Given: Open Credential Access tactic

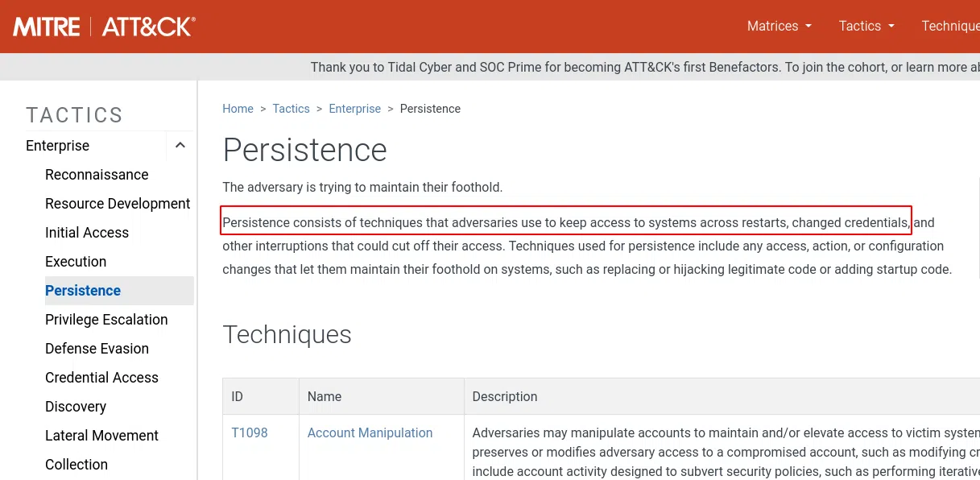Looking at the screenshot, I should pyautogui.click(x=101, y=378).
